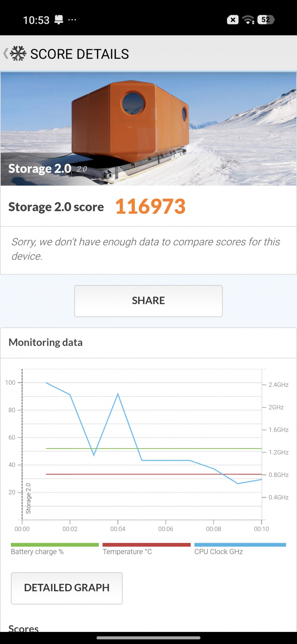This screenshot has height=644, width=297.
Task: Tap the 00:04 marker on time axis
Action: 118,529
